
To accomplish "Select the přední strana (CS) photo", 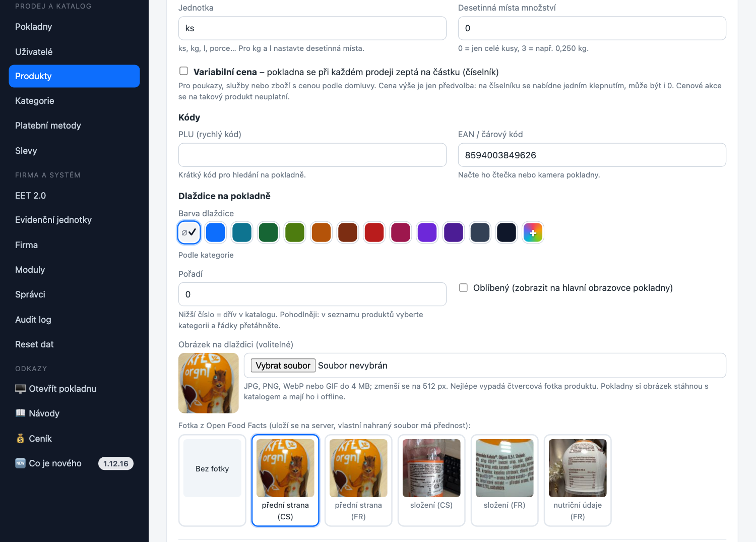I will [285, 480].
